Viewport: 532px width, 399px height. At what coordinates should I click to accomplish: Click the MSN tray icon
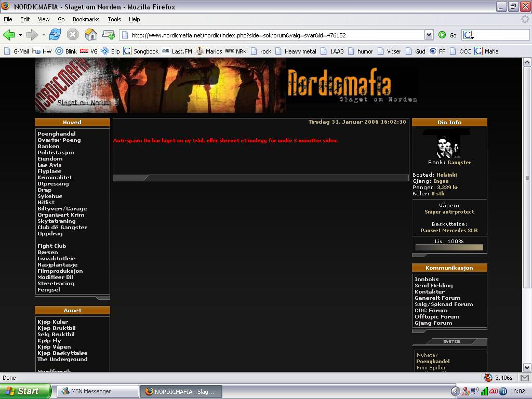465,392
